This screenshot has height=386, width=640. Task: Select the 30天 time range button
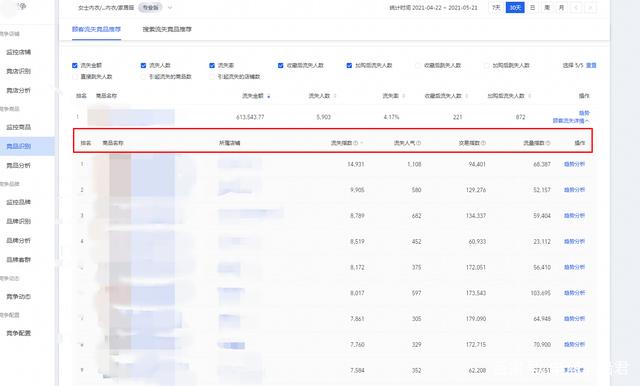(515, 8)
